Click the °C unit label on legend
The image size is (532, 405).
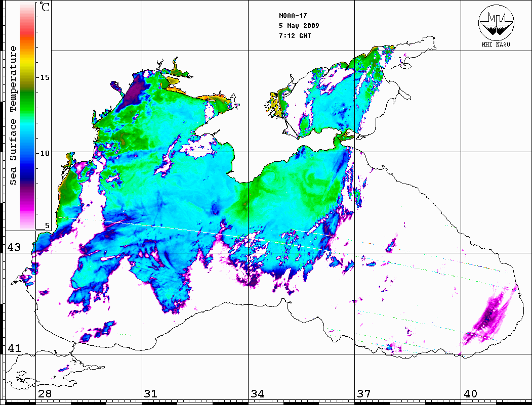(x=45, y=7)
